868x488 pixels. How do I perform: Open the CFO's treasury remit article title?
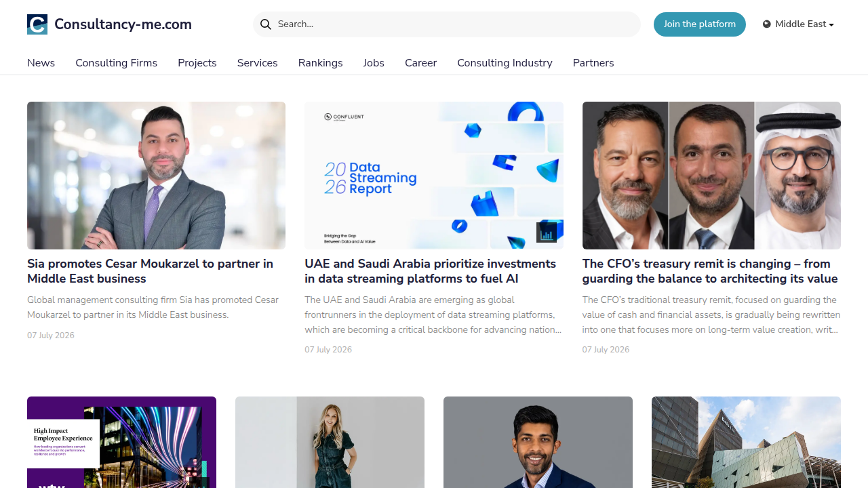point(710,271)
